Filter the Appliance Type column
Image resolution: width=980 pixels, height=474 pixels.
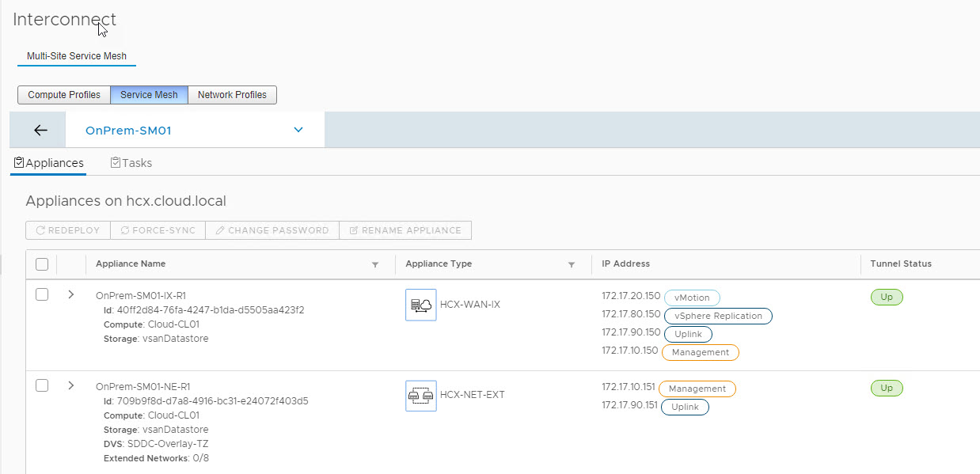(571, 265)
